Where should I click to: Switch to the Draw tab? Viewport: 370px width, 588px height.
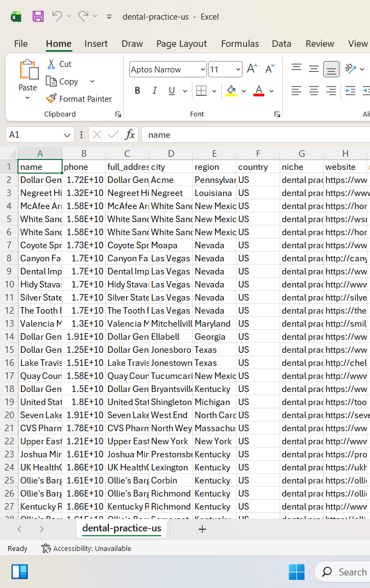tap(132, 44)
